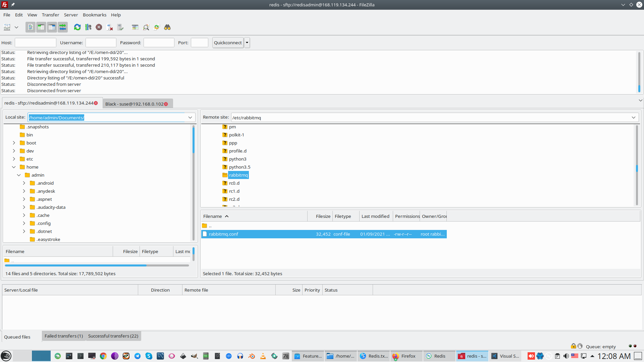
Task: Toggle local directory tree display
Action: tap(41, 27)
